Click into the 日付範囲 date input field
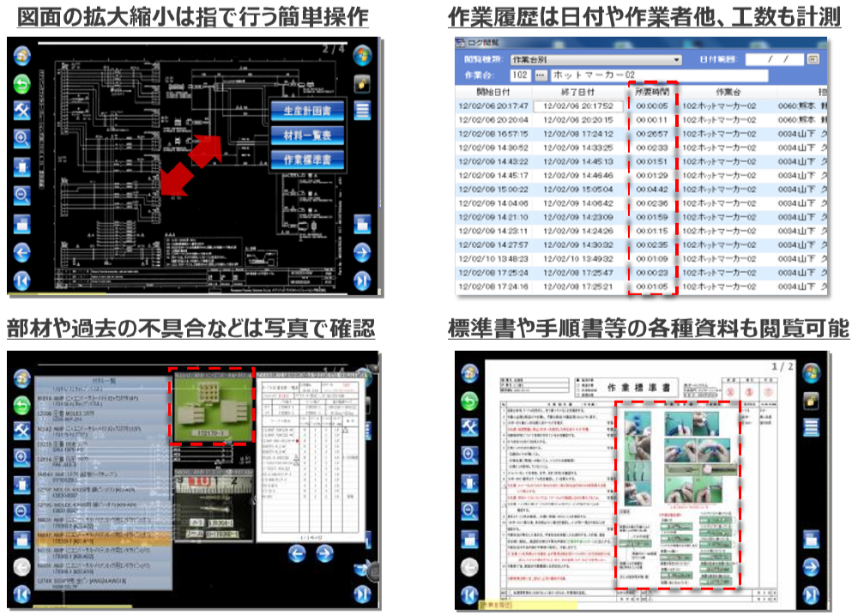858x616 pixels. coord(775,60)
